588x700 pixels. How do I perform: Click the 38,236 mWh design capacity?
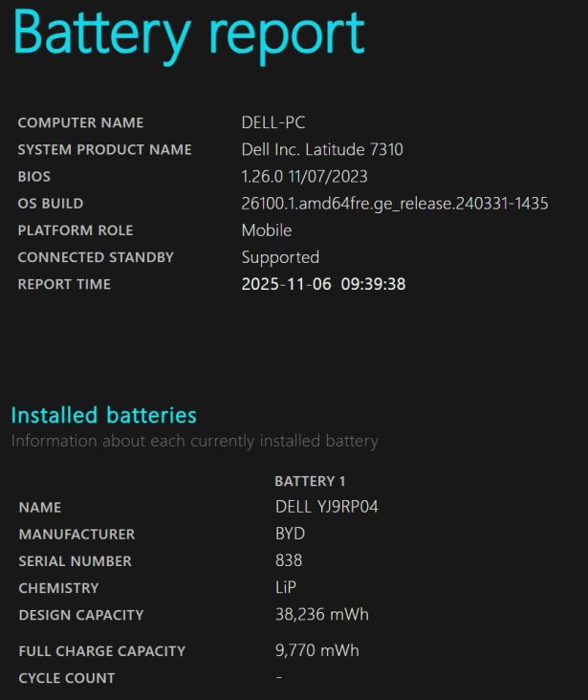coord(322,614)
